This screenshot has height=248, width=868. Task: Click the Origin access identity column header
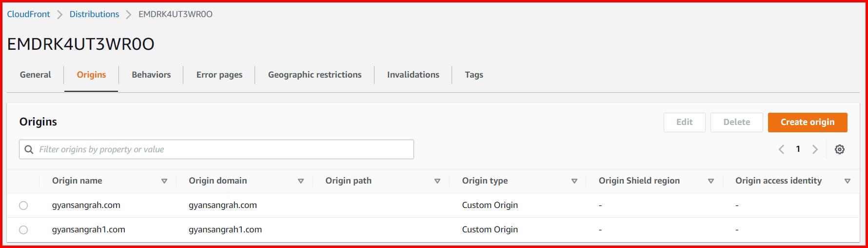779,181
